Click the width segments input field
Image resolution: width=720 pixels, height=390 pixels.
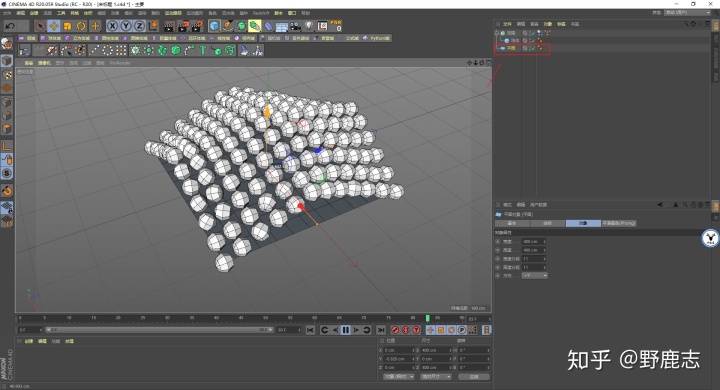coord(534,259)
